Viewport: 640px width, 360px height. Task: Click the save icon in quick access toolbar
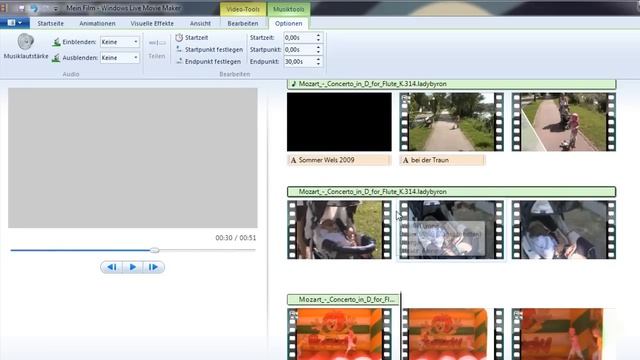[21, 8]
